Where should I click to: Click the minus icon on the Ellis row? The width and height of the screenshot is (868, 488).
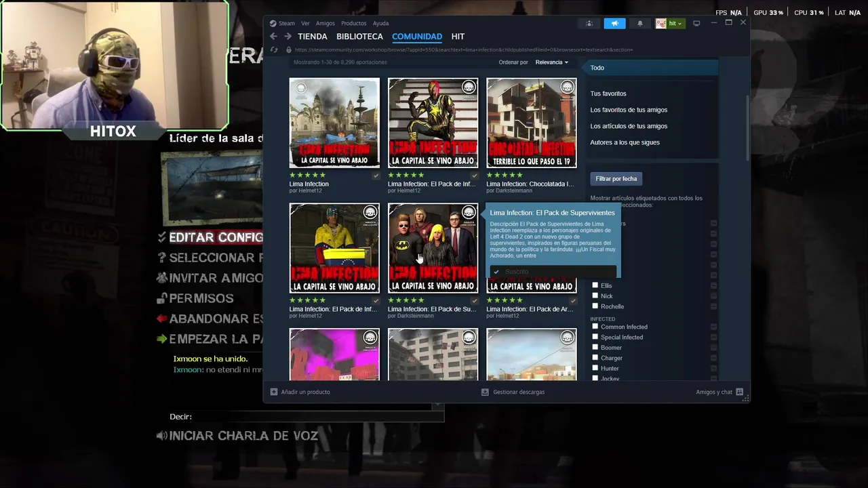(713, 285)
